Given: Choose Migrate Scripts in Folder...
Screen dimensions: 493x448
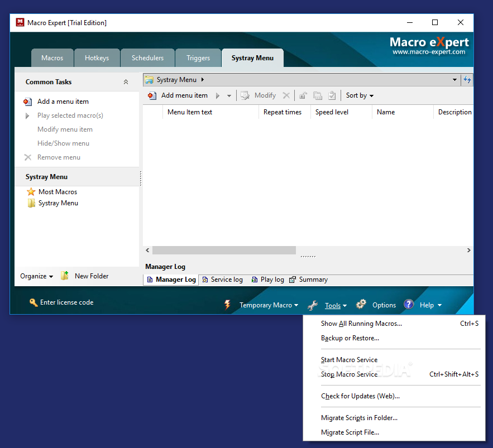Looking at the screenshot, I should [394, 418].
